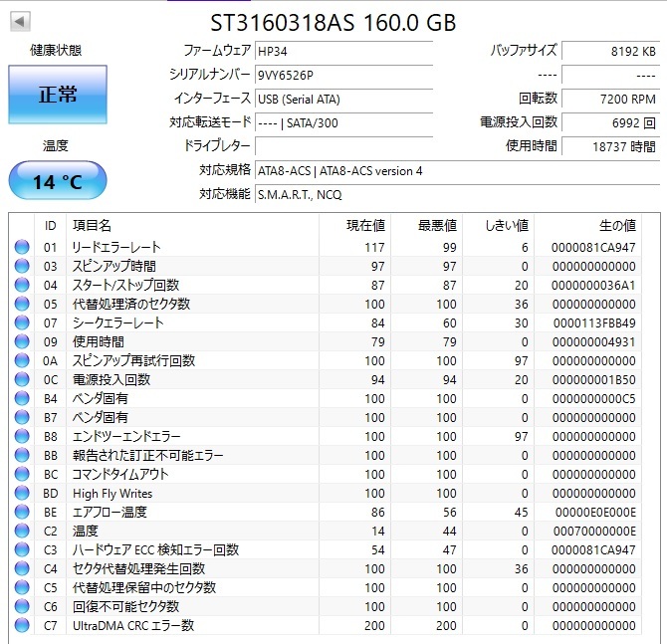Click raw value 00070000000E
667x644 pixels.
(x=594, y=532)
